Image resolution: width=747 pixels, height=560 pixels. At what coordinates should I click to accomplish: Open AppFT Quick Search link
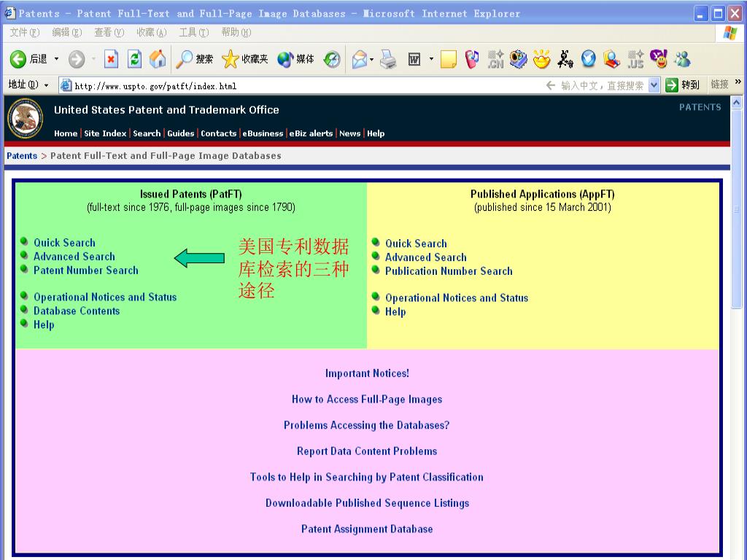click(416, 244)
